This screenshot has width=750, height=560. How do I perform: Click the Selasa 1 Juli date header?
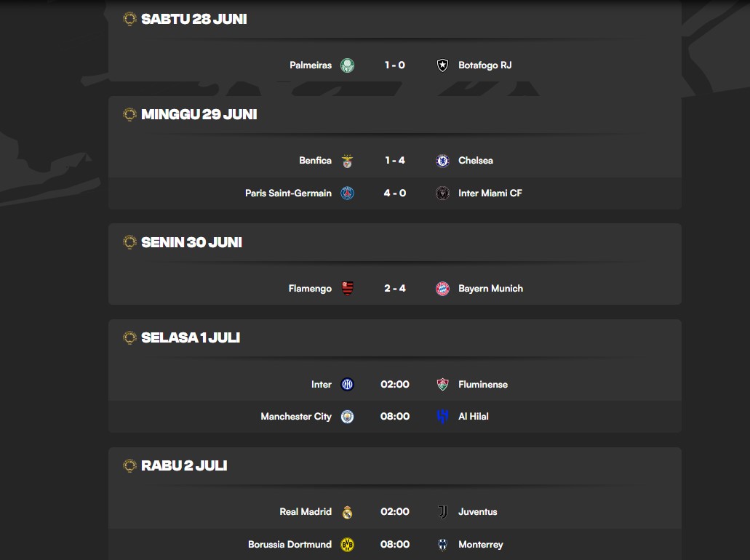point(191,337)
